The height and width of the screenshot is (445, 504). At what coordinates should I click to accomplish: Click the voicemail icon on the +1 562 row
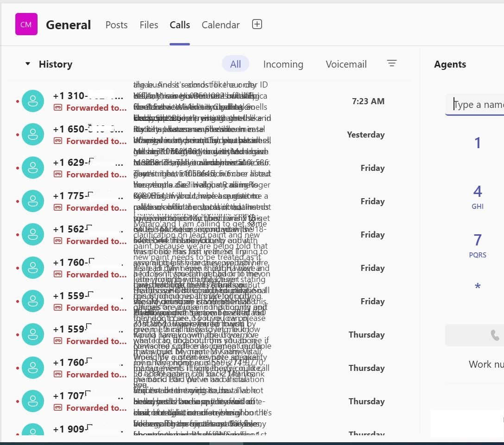pos(58,241)
